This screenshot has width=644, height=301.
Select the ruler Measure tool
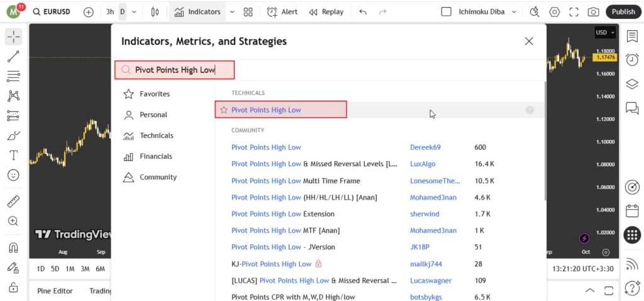click(x=13, y=202)
